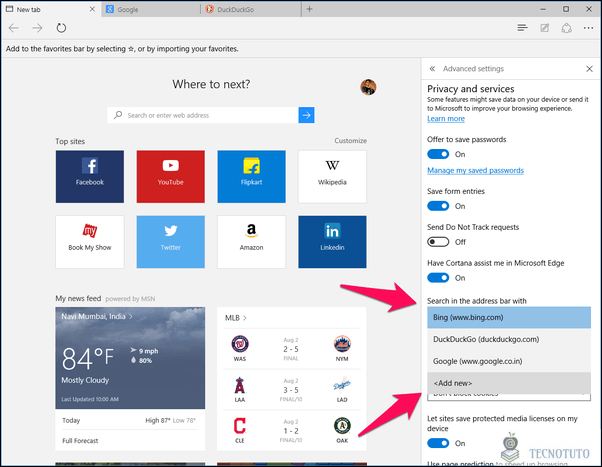Expand the MLB section chevron
This screenshot has width=602, height=467.
coord(245,318)
